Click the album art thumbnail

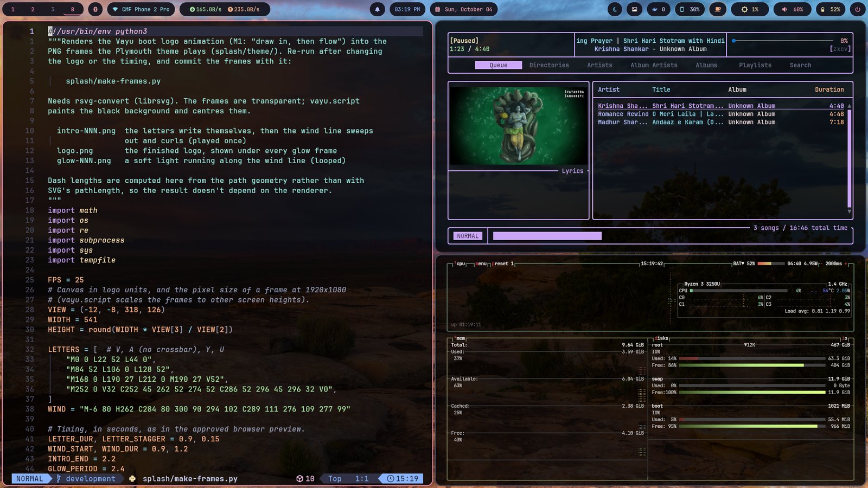click(518, 126)
